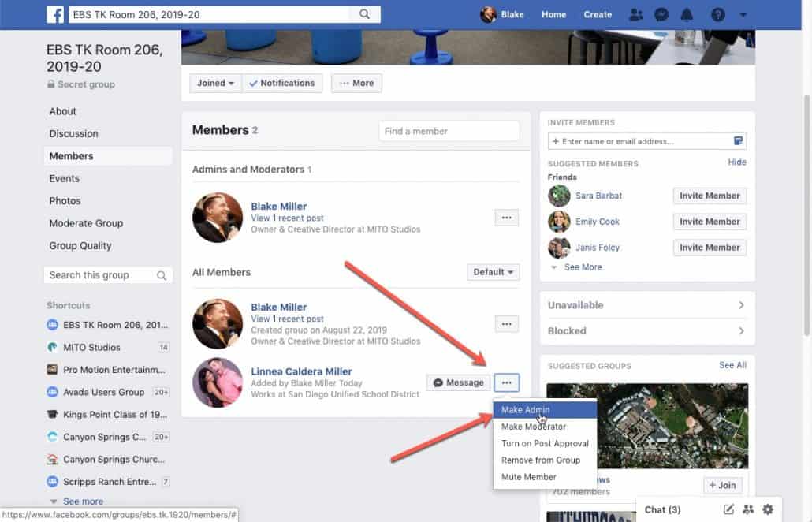Invite Sara Barbat as a member
This screenshot has height=522, width=812.
[709, 196]
